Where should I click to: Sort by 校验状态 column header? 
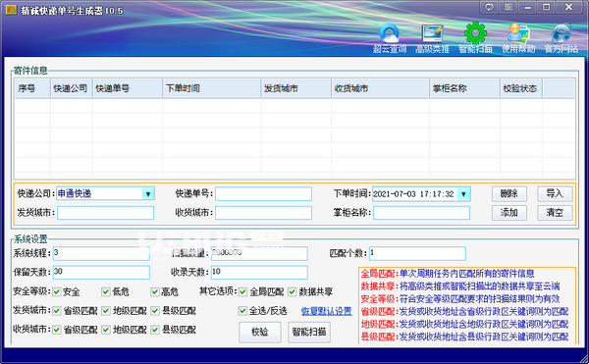click(x=521, y=88)
